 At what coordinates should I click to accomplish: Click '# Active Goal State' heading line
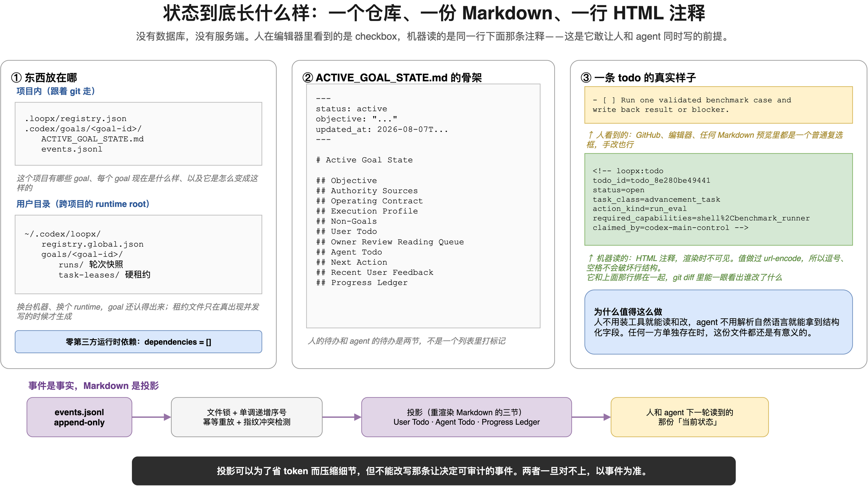pyautogui.click(x=364, y=160)
